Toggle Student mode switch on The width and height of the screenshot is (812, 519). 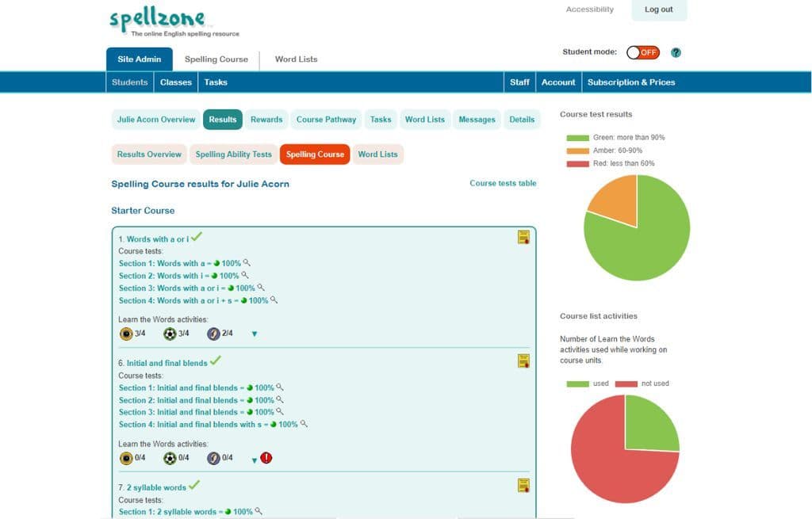point(642,52)
